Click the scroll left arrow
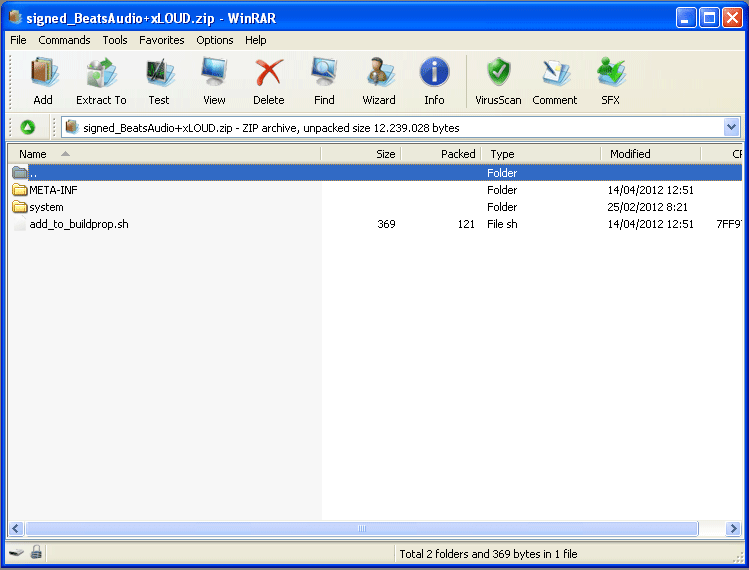The height and width of the screenshot is (570, 749). tap(16, 528)
